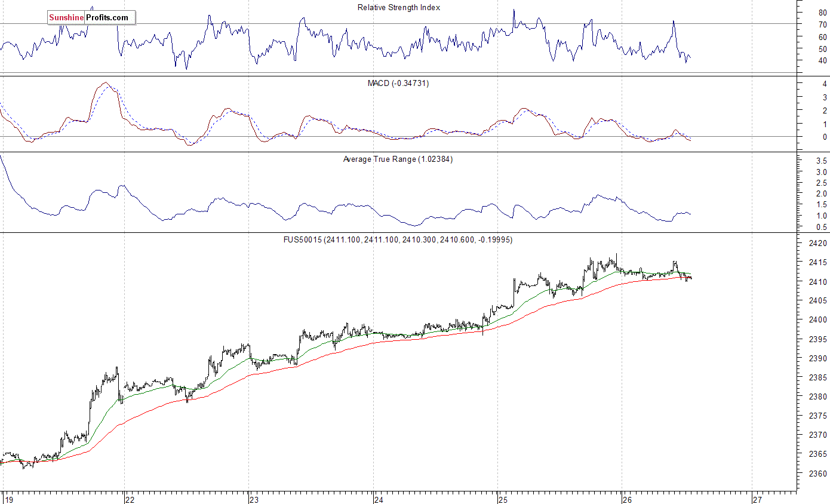
Task: Click the Average True Range axis value 3.5
Action: (x=822, y=161)
